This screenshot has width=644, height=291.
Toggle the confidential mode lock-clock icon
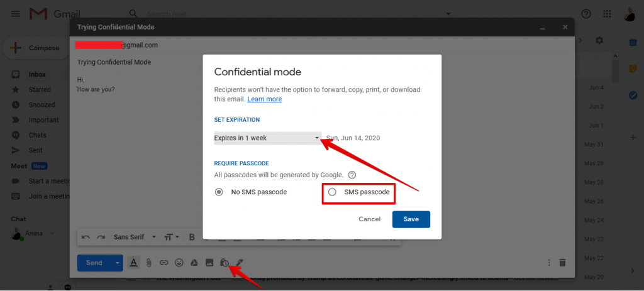click(x=225, y=263)
